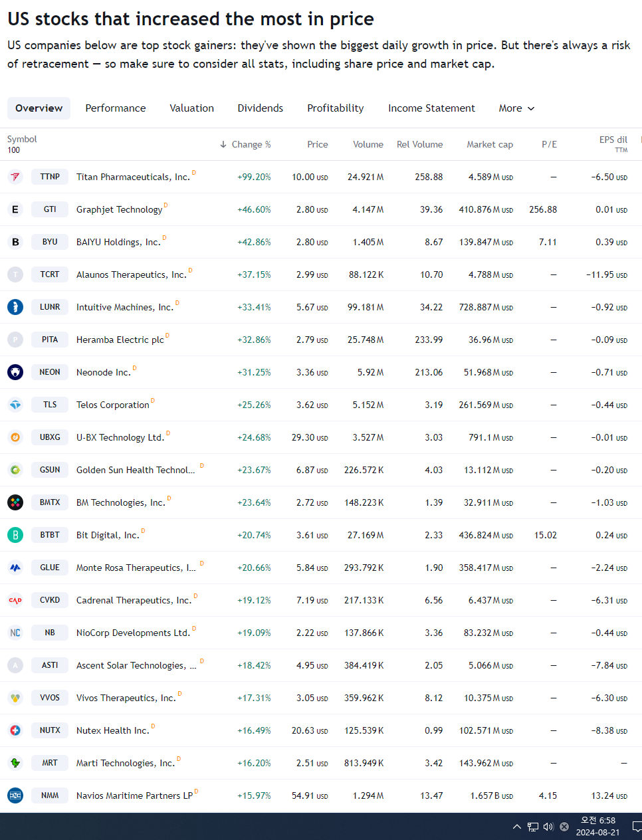Open the UBXG ticker symbol

click(x=50, y=437)
